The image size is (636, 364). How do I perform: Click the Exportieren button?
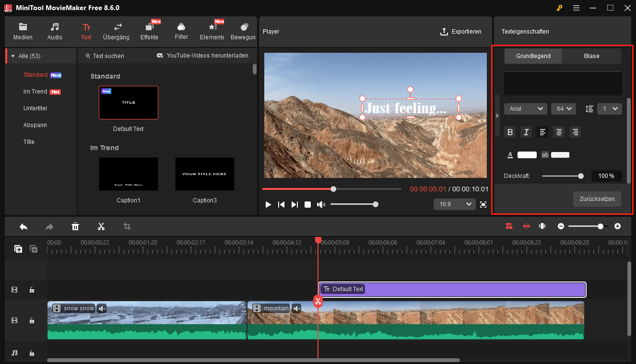point(461,31)
